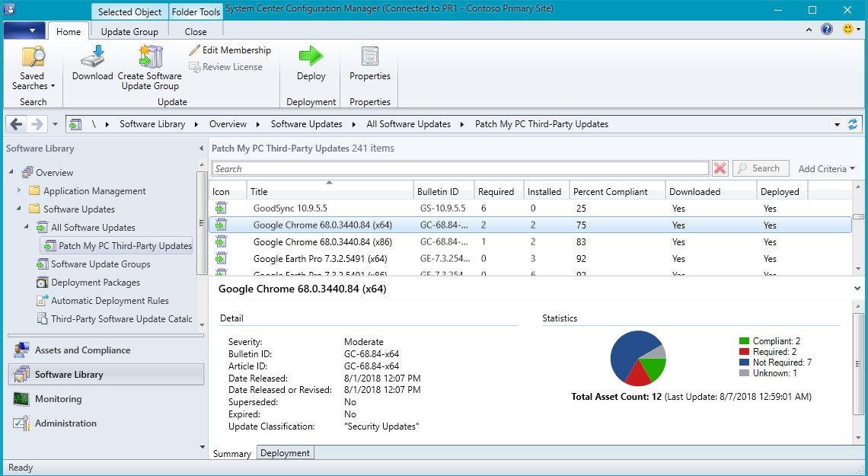
Task: Switch to Software Library workspace
Action: 106,374
